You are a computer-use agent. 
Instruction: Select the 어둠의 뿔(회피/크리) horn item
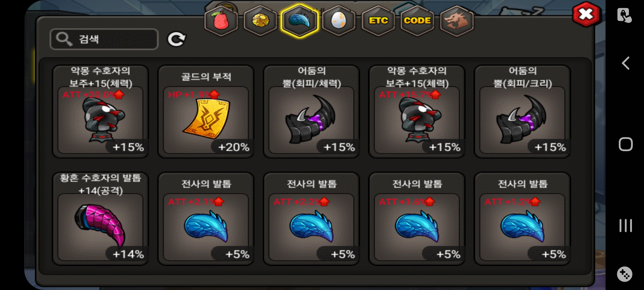coord(522,111)
